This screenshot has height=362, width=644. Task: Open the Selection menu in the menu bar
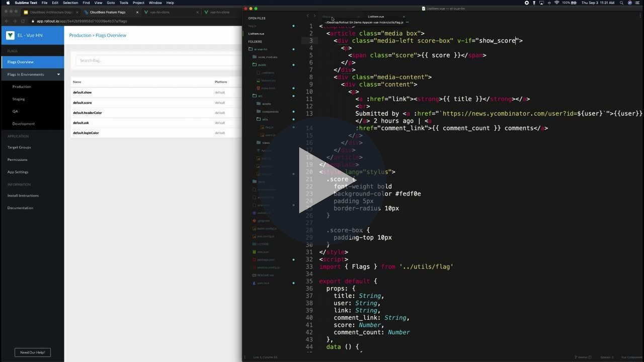click(70, 3)
